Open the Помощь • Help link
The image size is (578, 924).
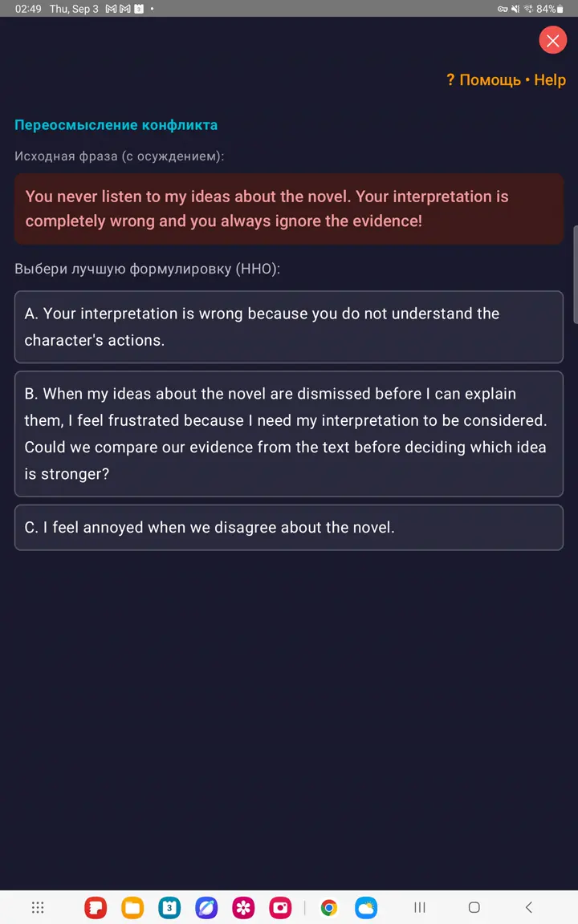[x=506, y=79]
